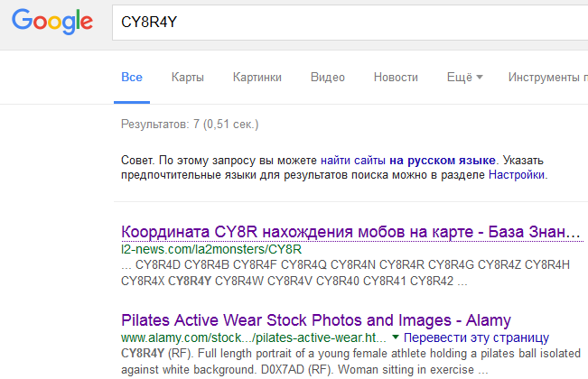Switch to the Видео tab
Image resolution: width=588 pixels, height=379 pixels.
327,77
